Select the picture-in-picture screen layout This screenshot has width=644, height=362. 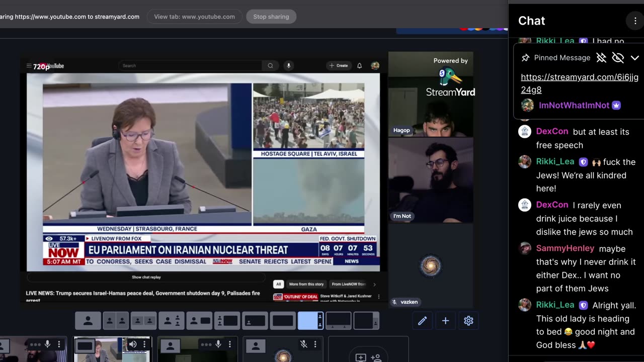point(255,320)
